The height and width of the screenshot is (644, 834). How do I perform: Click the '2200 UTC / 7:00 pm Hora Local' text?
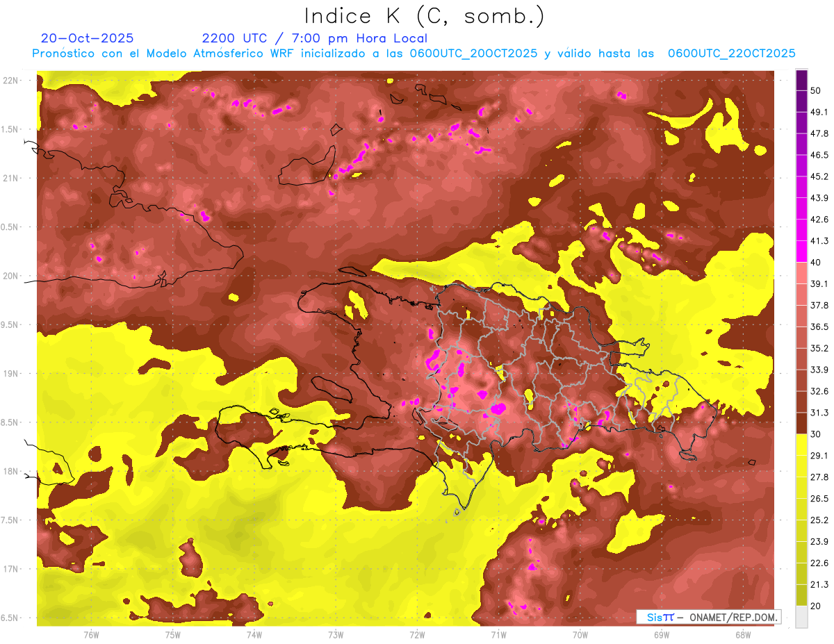click(314, 38)
